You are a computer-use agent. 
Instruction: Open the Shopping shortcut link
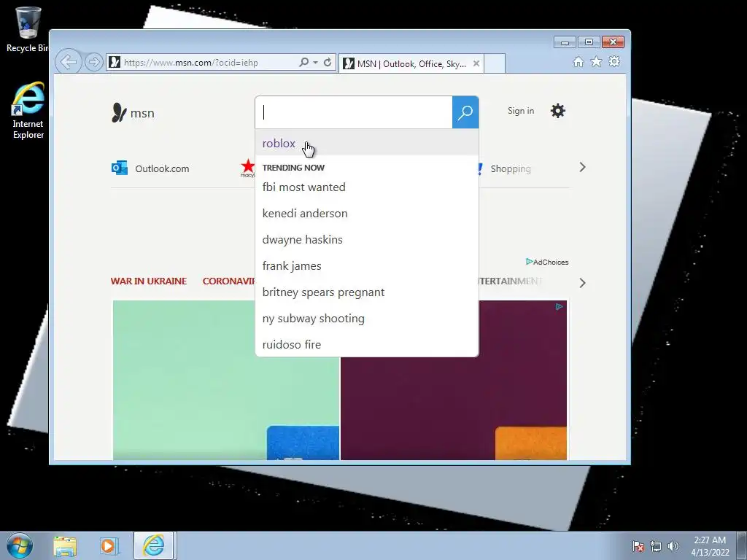[510, 168]
